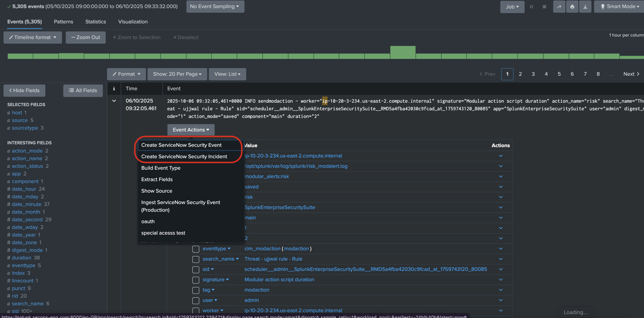Open the No Event Sampling dropdown
Viewport: 644px width, 318px height.
[x=215, y=6]
